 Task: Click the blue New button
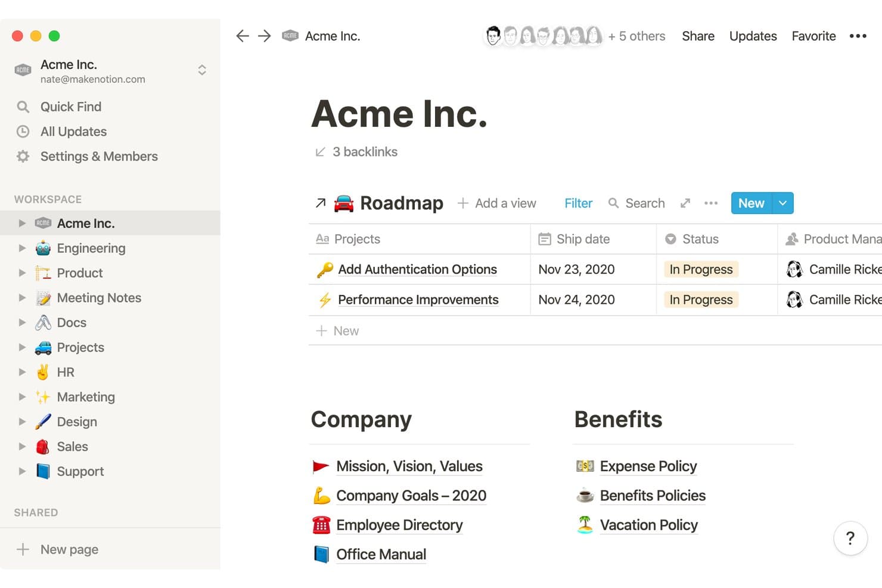point(751,203)
